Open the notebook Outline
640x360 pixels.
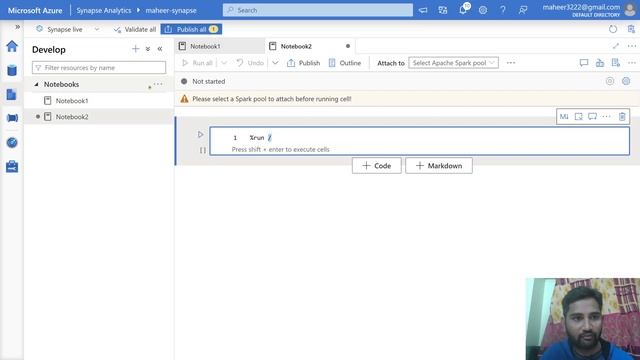point(345,63)
